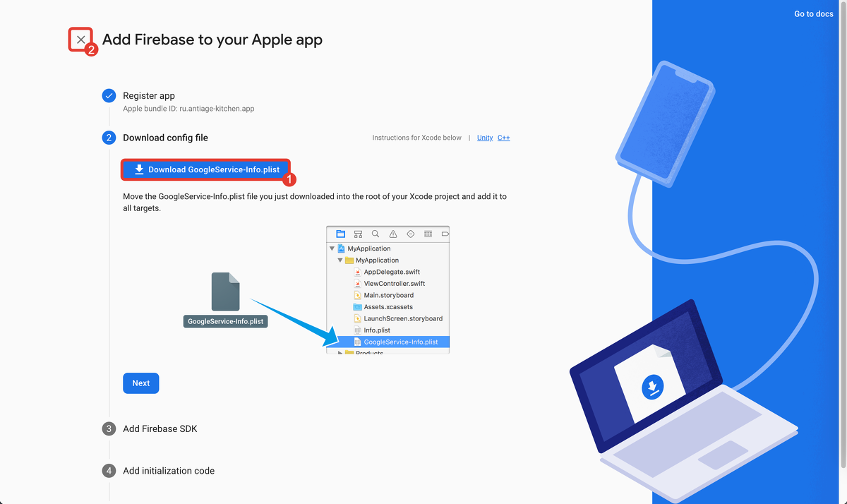This screenshot has height=504, width=847.
Task: Download the GoogleService-Info.plist config file
Action: (x=206, y=169)
